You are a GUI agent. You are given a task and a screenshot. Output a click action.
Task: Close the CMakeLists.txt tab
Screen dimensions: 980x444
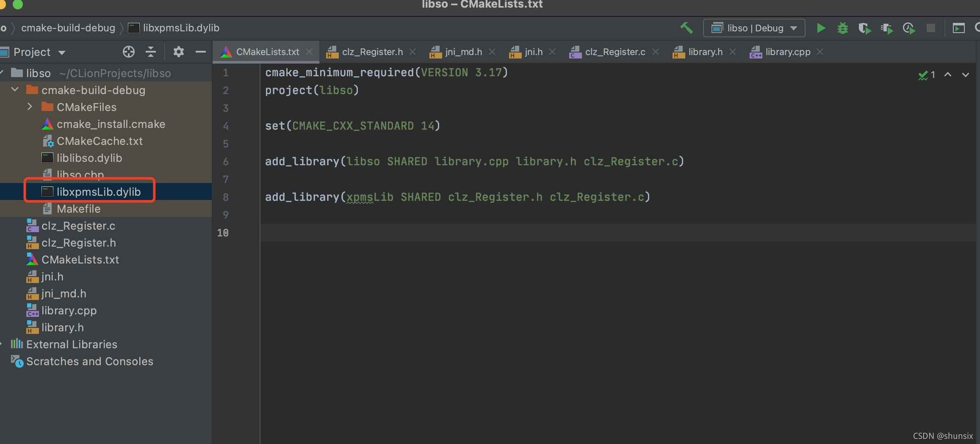(x=310, y=52)
